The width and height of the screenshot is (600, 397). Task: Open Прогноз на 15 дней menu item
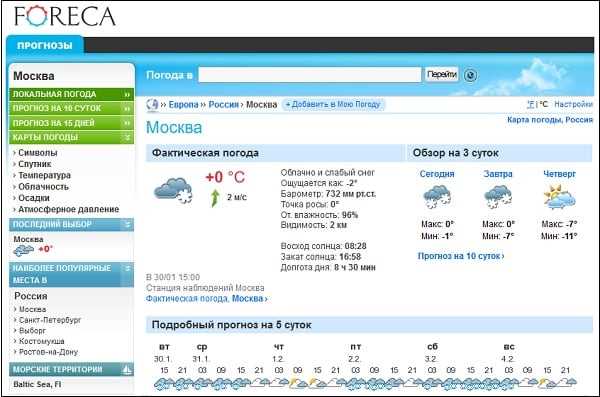click(x=72, y=123)
